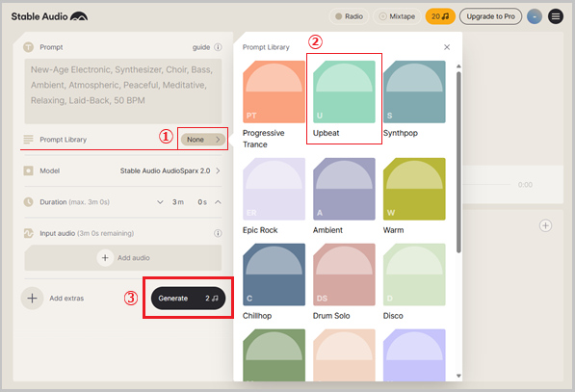Open the guide info icon
This screenshot has width=575, height=392.
tap(218, 47)
